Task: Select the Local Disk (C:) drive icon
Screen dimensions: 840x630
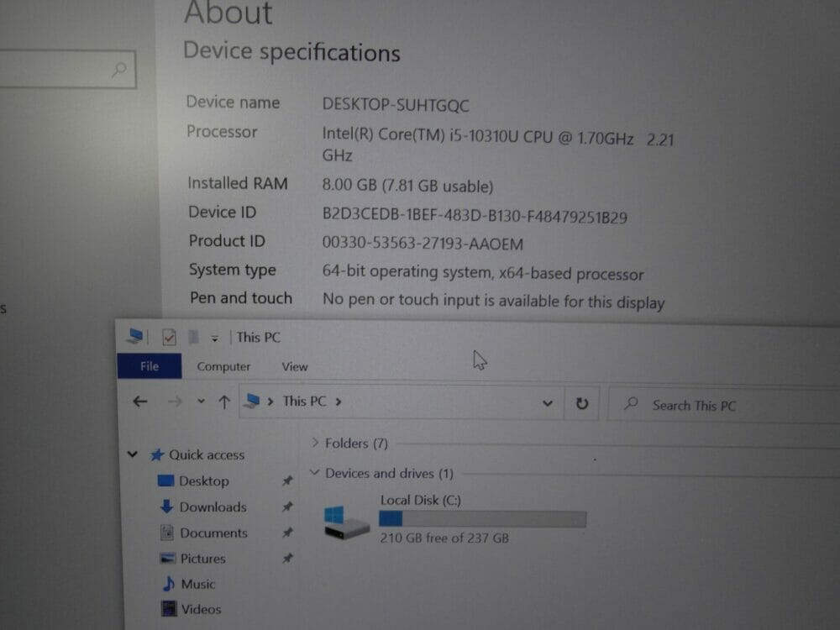Action: (345, 522)
